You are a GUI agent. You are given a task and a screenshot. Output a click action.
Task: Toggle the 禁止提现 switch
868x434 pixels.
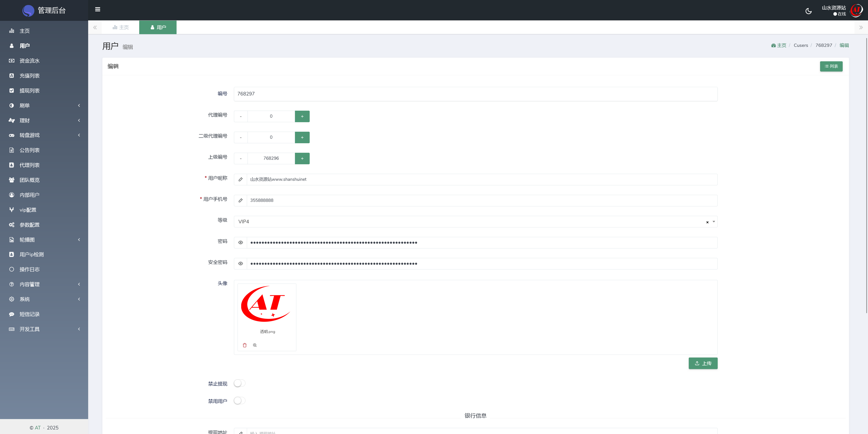coord(240,383)
